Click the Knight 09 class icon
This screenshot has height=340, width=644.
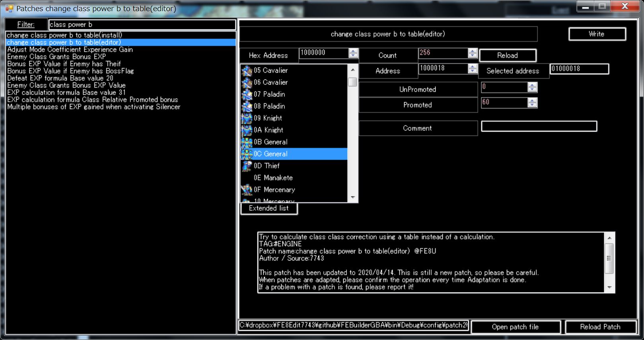pyautogui.click(x=247, y=118)
